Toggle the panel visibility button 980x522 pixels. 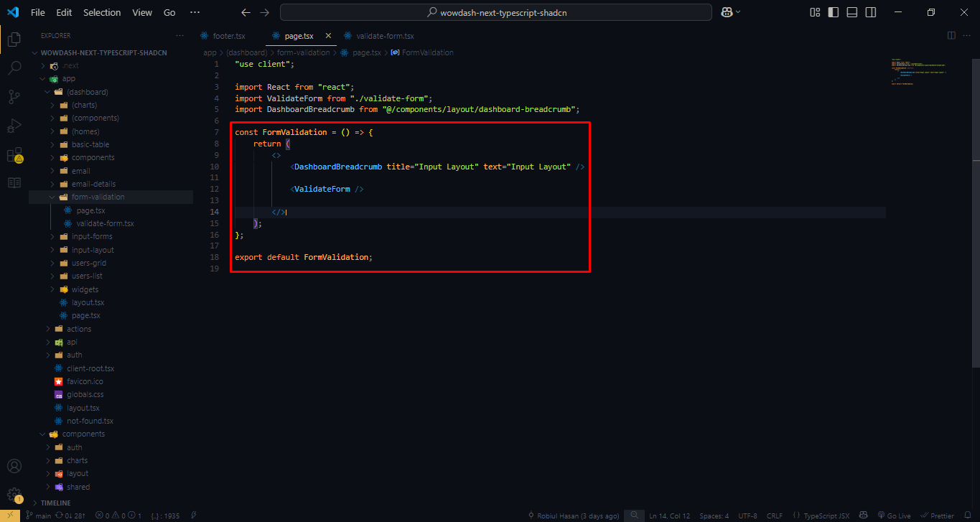pyautogui.click(x=851, y=11)
